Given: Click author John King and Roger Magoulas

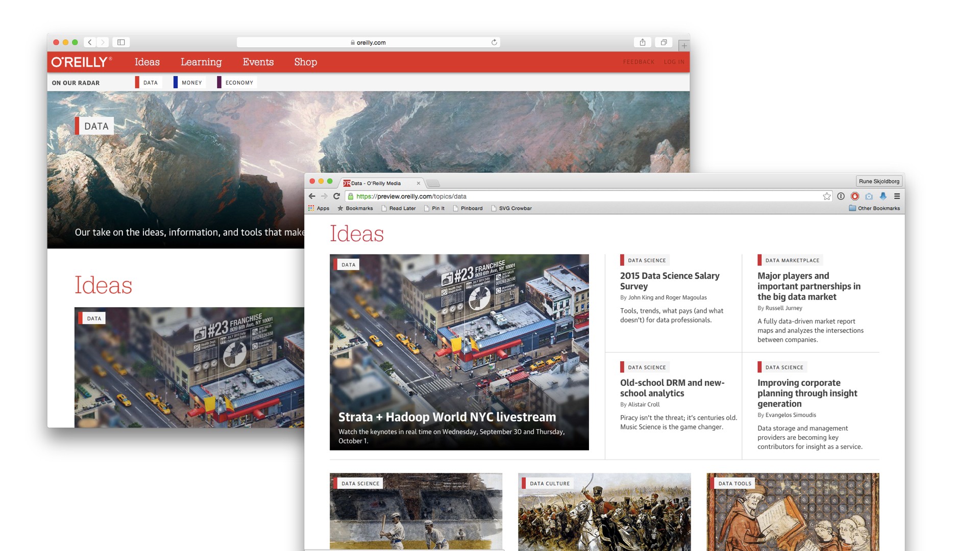Looking at the screenshot, I should coord(667,297).
